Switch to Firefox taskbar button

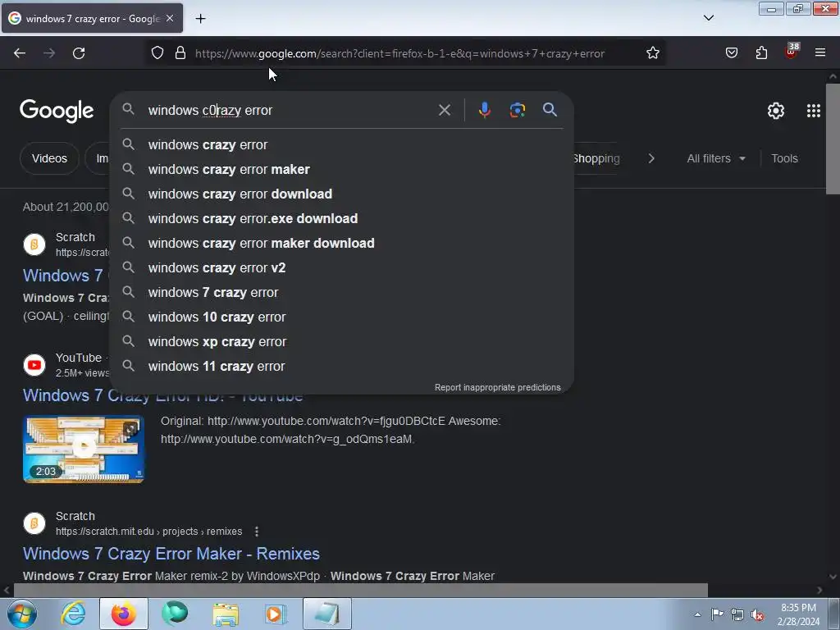(124, 614)
